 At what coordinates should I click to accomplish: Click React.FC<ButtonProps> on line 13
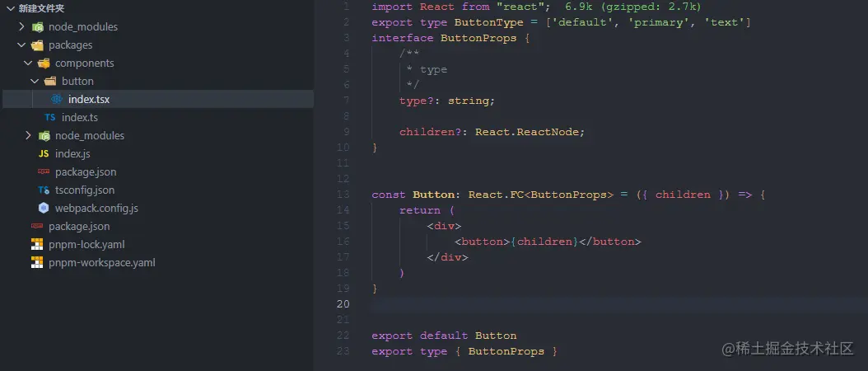click(541, 195)
